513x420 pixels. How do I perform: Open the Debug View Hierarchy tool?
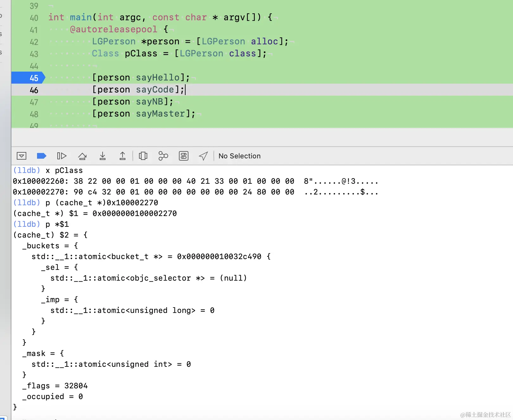tap(143, 156)
